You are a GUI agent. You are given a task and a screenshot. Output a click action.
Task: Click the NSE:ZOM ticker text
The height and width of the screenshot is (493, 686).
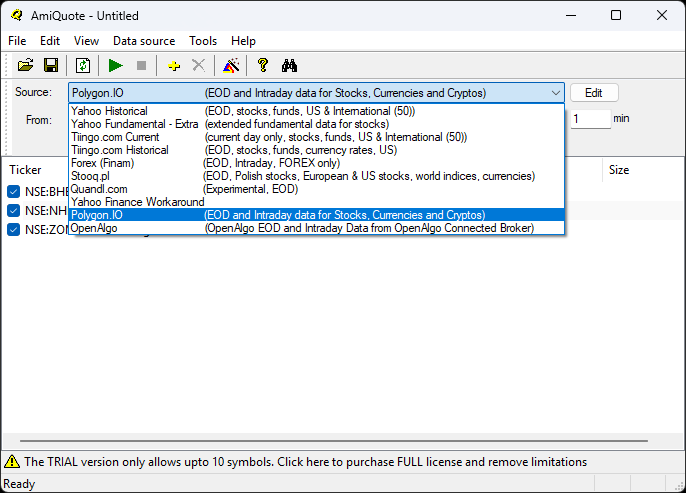click(47, 230)
